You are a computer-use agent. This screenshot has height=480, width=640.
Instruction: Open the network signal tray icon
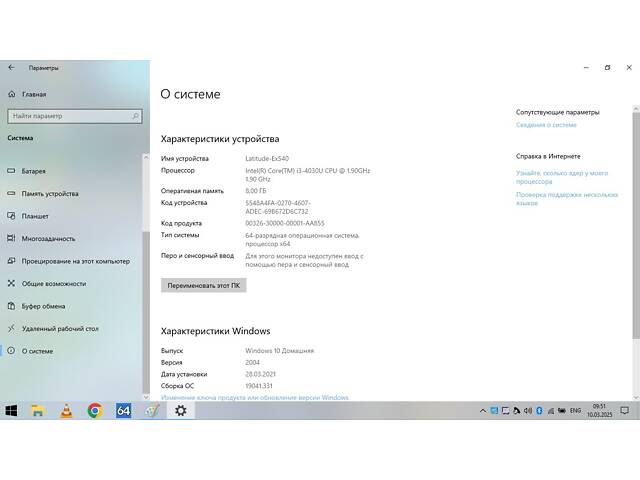551,411
